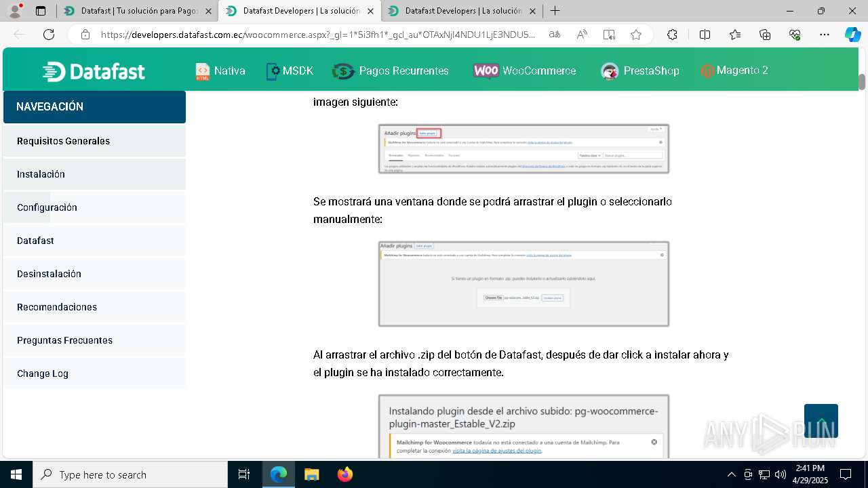This screenshot has height=488, width=868.
Task: Open Change Log navigation item
Action: click(x=94, y=373)
